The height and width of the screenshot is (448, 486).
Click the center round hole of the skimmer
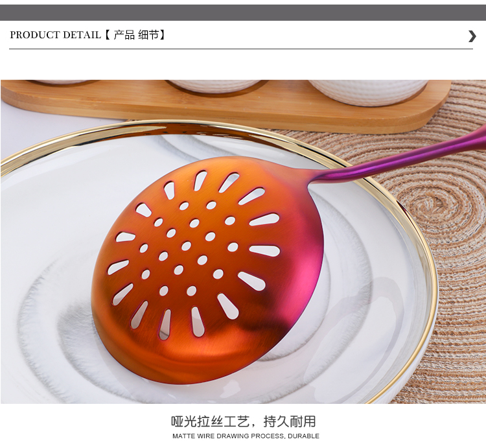(x=186, y=246)
